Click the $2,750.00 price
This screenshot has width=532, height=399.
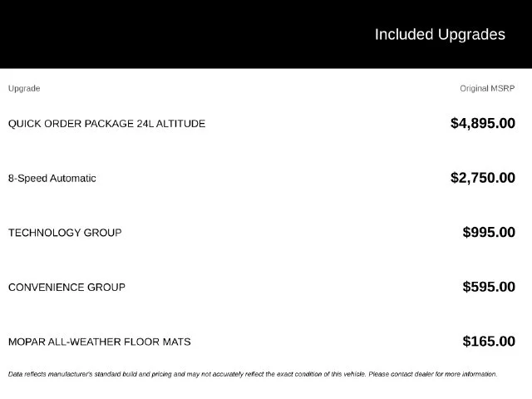click(x=483, y=178)
